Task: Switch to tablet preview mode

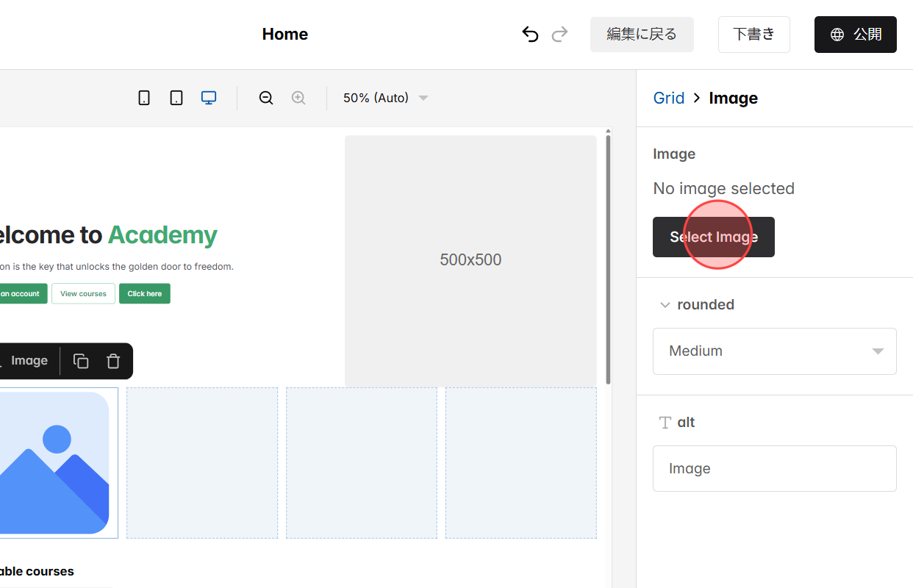Action: click(x=176, y=97)
